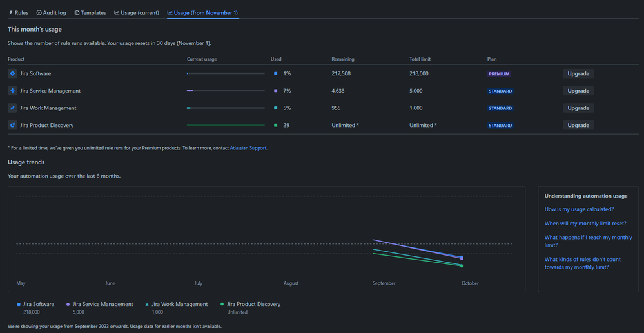Screen dimensions: 644x333
Task: Click the Jira Software row name in table
Action: click(x=35, y=74)
